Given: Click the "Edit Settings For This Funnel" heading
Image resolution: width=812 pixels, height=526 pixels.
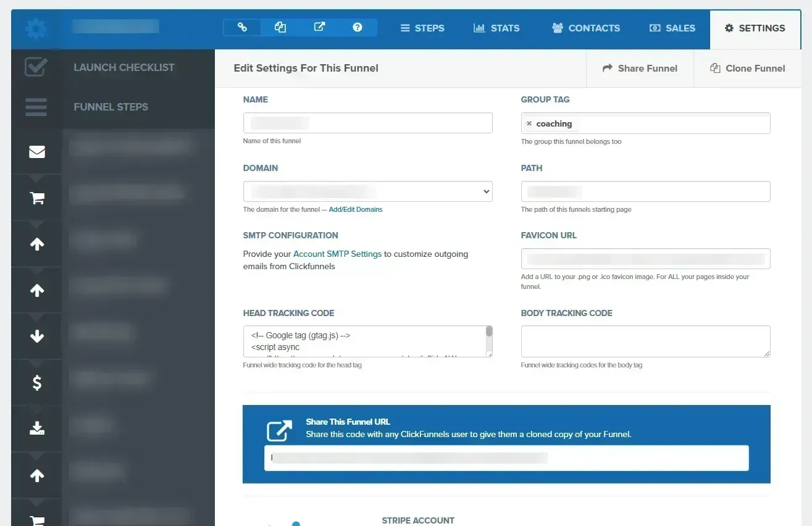Looking at the screenshot, I should [306, 68].
